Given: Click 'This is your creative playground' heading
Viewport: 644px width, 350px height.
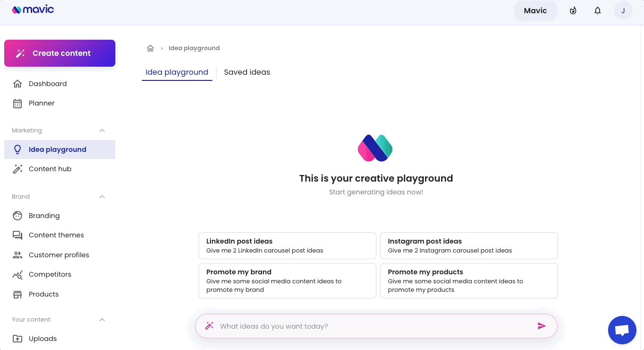Looking at the screenshot, I should [376, 178].
